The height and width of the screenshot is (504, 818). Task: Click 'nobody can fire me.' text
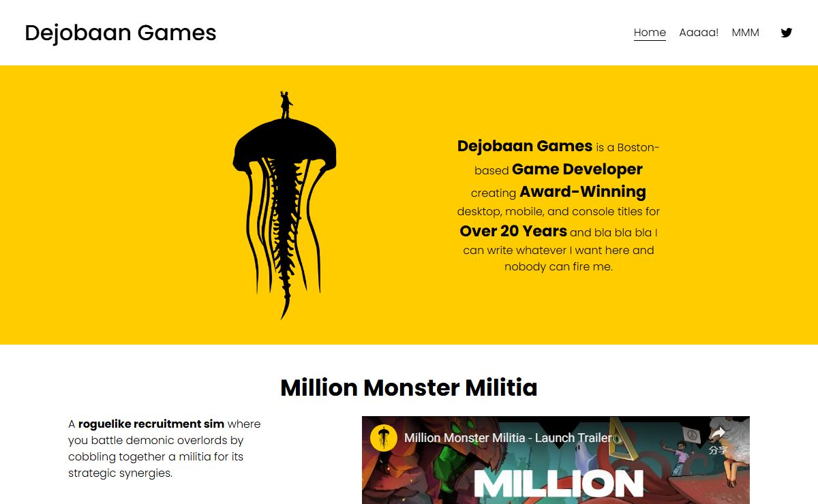click(558, 267)
